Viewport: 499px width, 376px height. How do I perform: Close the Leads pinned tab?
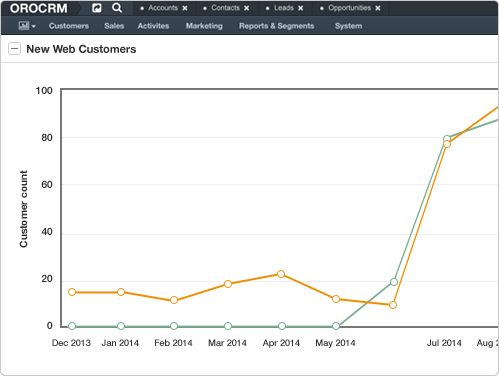coord(301,8)
